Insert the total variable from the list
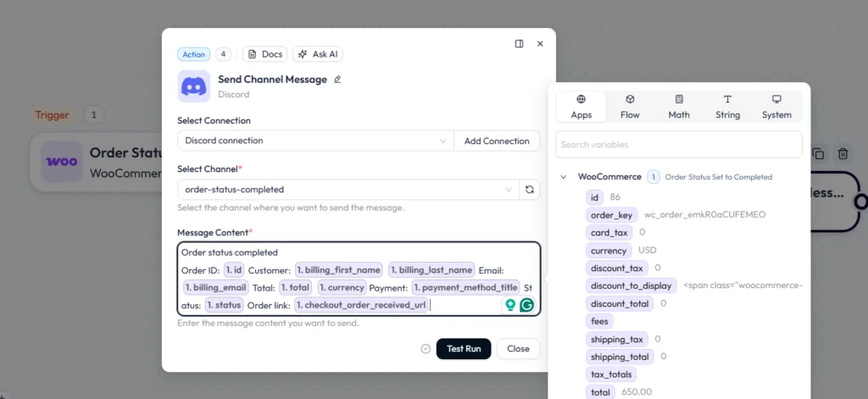The width and height of the screenshot is (868, 399). point(600,392)
